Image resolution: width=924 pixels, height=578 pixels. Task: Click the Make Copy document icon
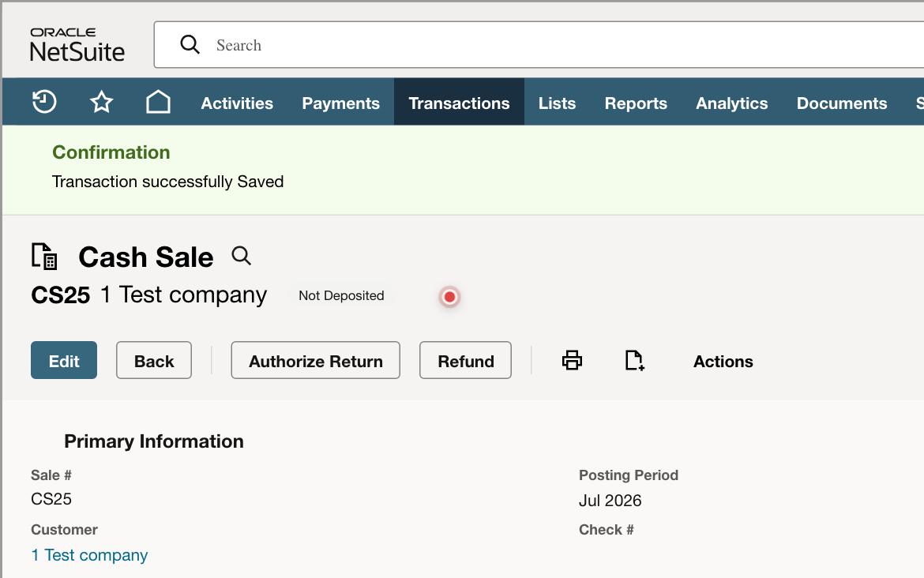(634, 360)
